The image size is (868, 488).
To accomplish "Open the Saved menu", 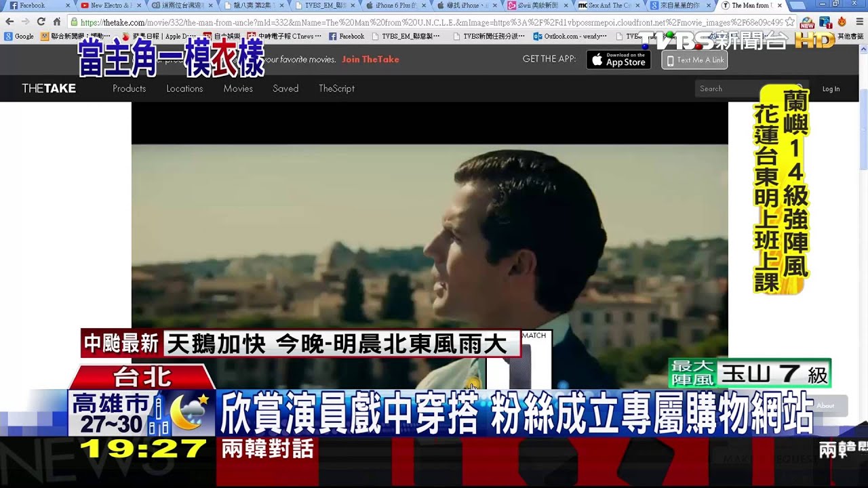I will pyautogui.click(x=285, y=88).
